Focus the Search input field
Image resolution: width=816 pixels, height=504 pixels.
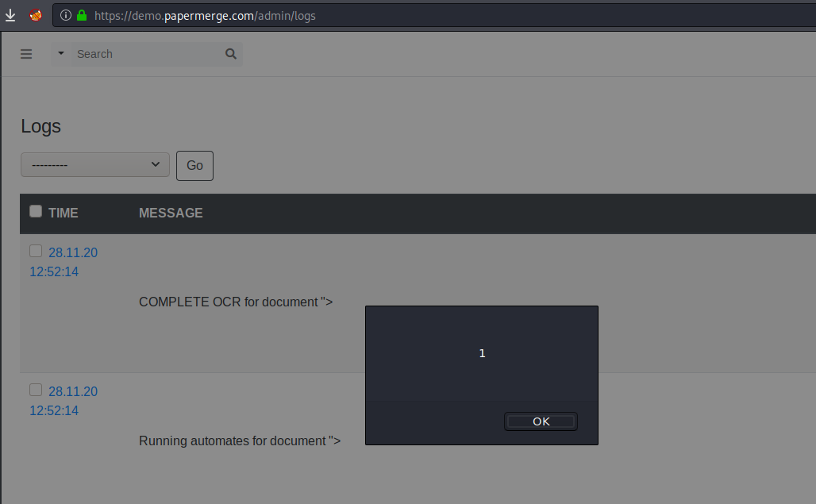tap(146, 54)
